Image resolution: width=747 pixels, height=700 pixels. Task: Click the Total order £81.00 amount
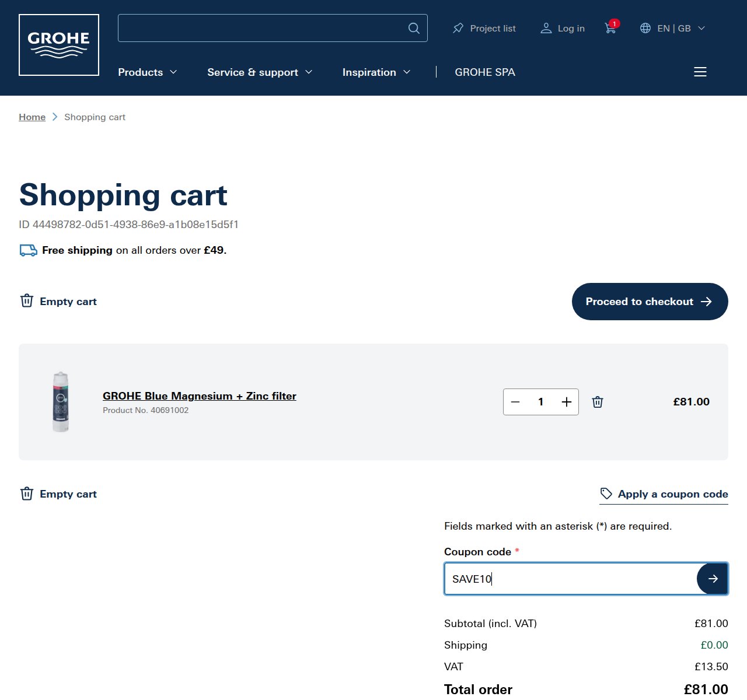tap(706, 689)
